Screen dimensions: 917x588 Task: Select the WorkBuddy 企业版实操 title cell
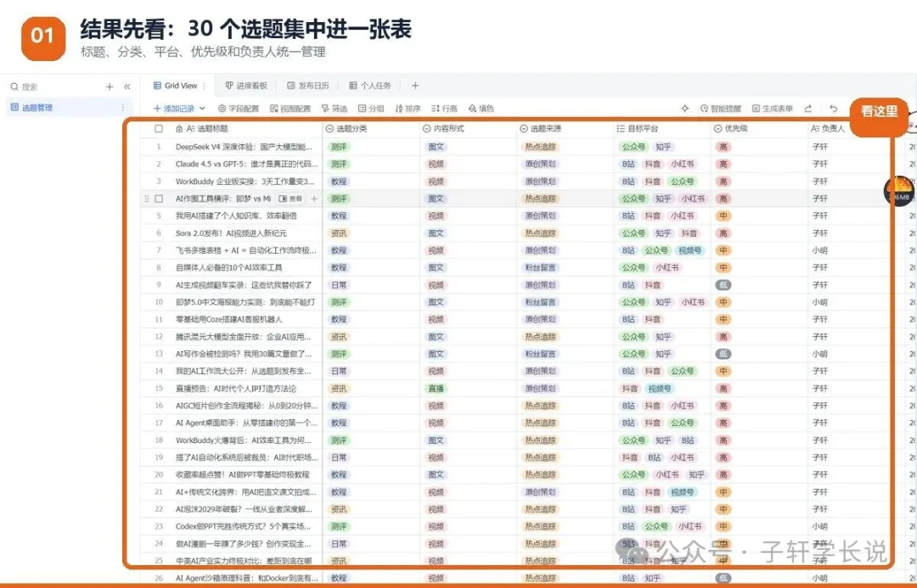tap(245, 182)
